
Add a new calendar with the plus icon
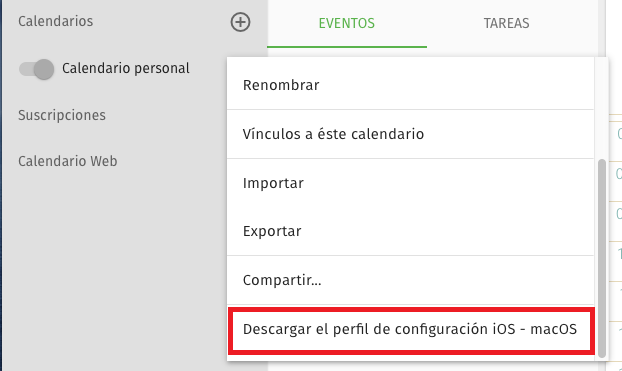click(x=240, y=22)
